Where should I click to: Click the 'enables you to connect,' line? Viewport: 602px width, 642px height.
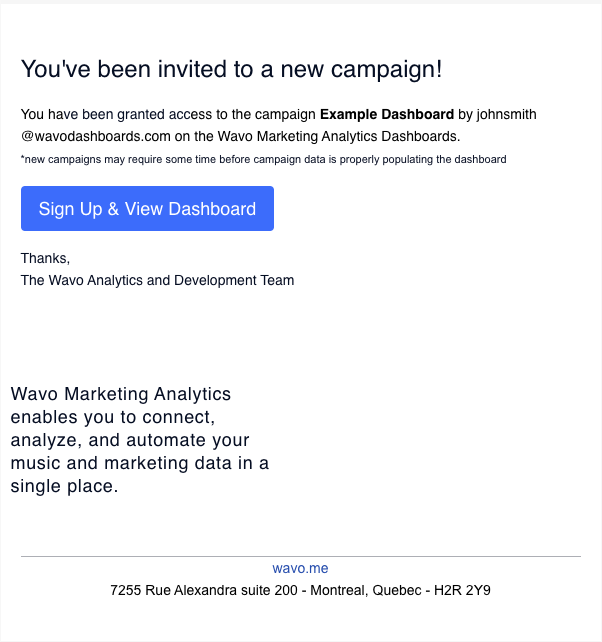pyautogui.click(x=113, y=417)
